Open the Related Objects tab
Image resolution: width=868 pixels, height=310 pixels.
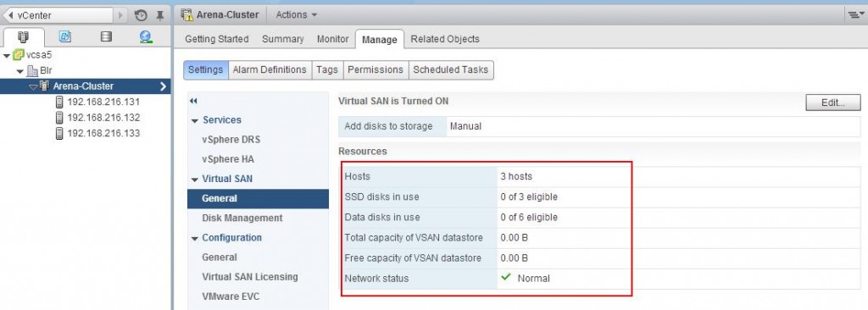pos(445,39)
